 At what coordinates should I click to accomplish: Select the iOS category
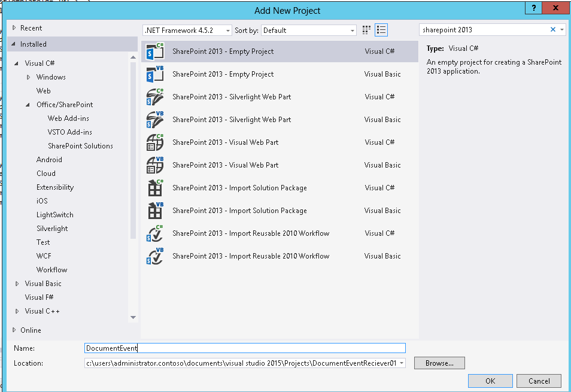pos(42,201)
